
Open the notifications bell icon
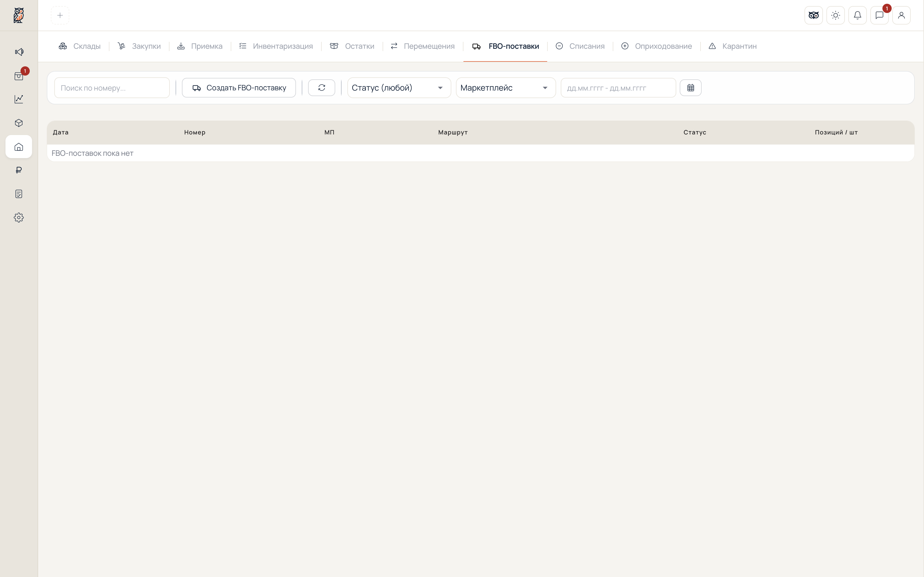pyautogui.click(x=858, y=15)
